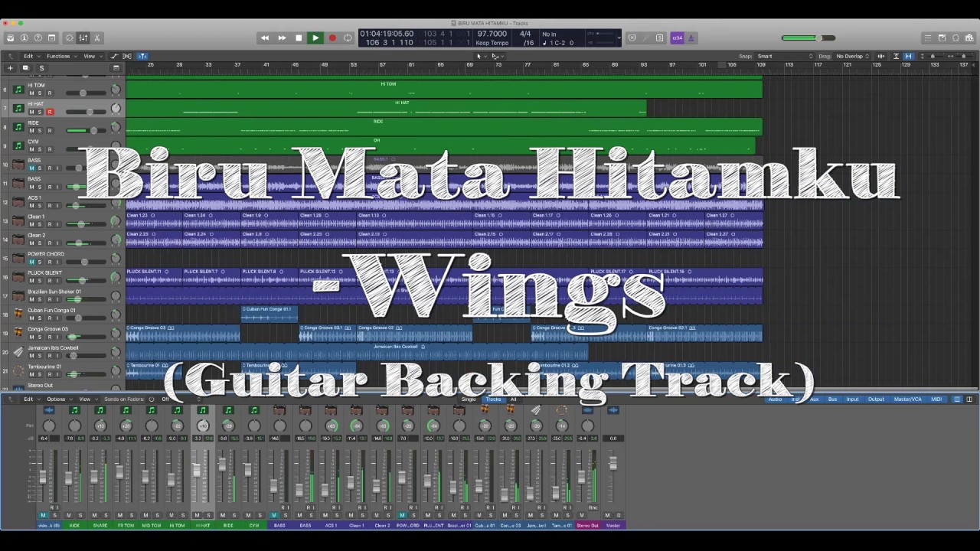Show Output channel strips in Mixer
980x551 pixels.
876,399
